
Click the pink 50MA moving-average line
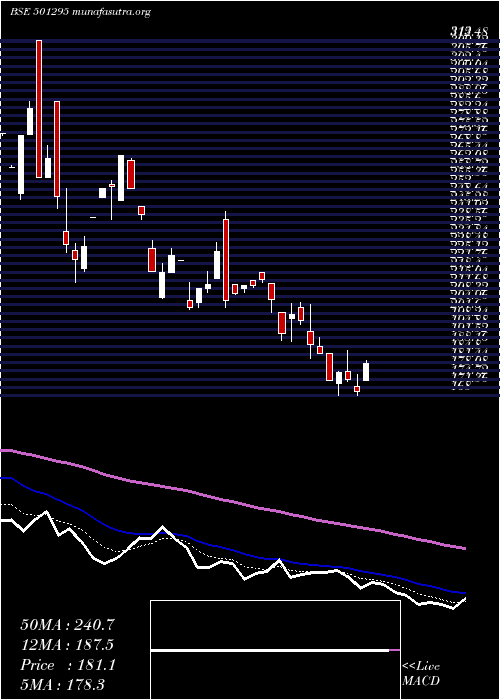click(x=232, y=500)
